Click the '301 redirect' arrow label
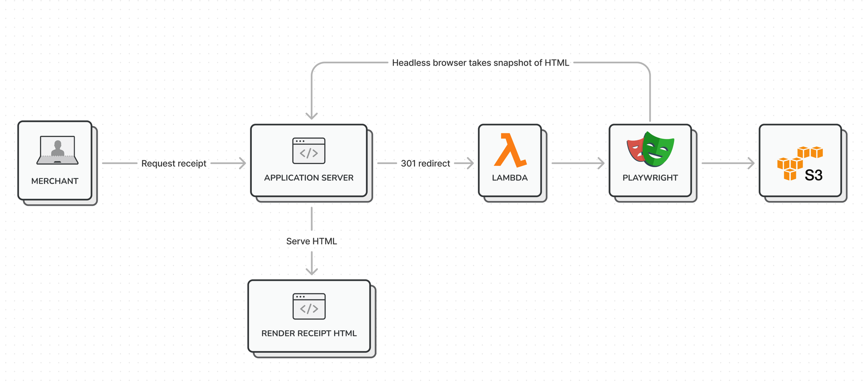Image resolution: width=868 pixels, height=382 pixels. pos(425,164)
